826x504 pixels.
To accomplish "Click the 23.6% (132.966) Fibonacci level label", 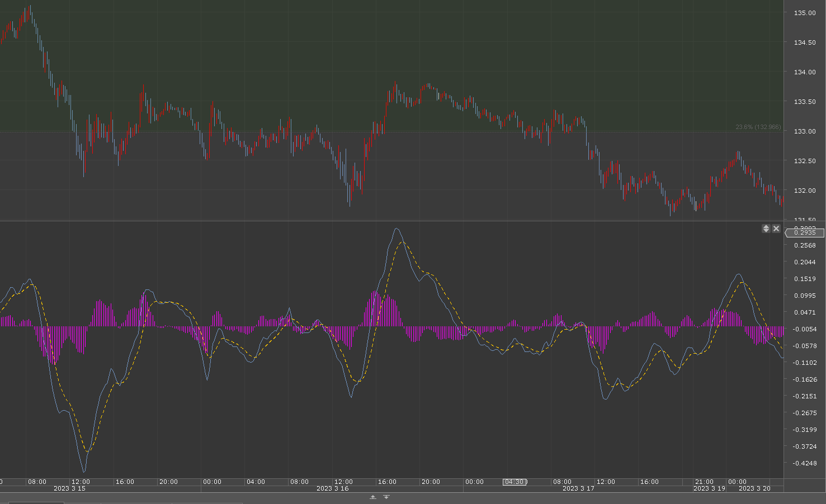I will [x=758, y=127].
